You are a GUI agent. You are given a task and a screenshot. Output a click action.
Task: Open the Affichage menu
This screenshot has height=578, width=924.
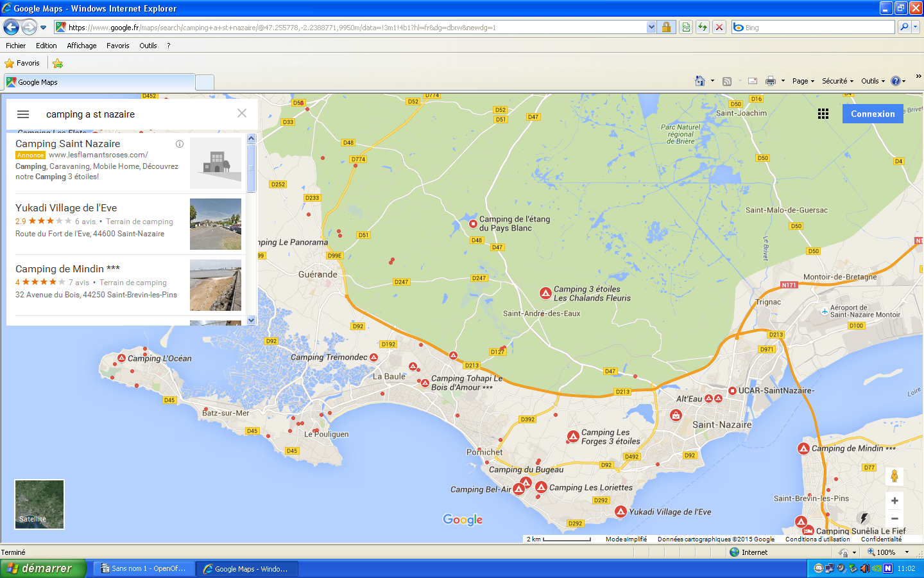81,46
